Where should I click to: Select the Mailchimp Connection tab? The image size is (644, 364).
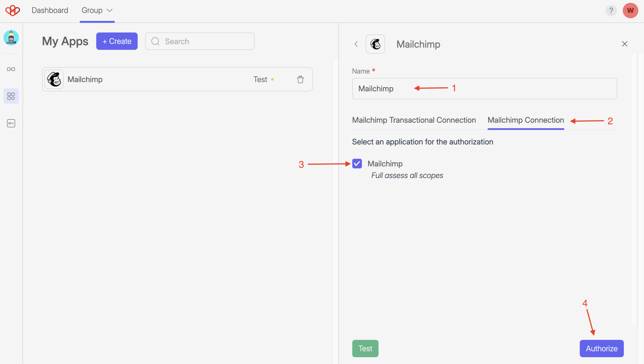526,120
